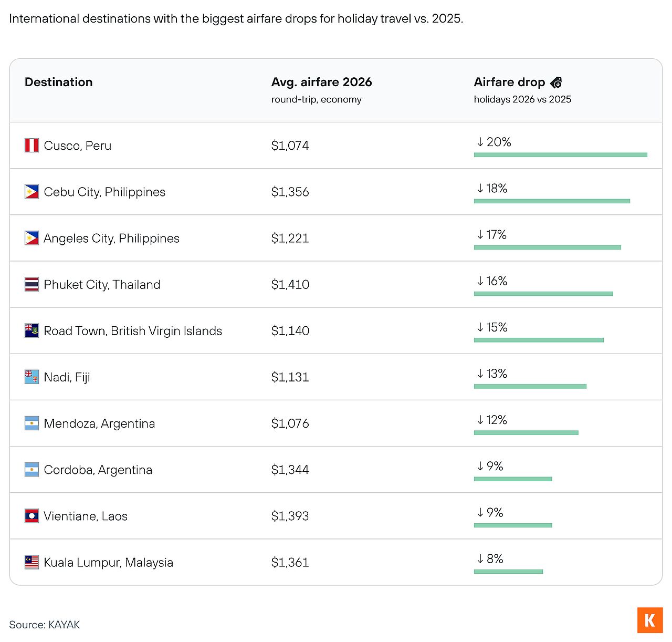Click the $1,410 airfare value

290,284
